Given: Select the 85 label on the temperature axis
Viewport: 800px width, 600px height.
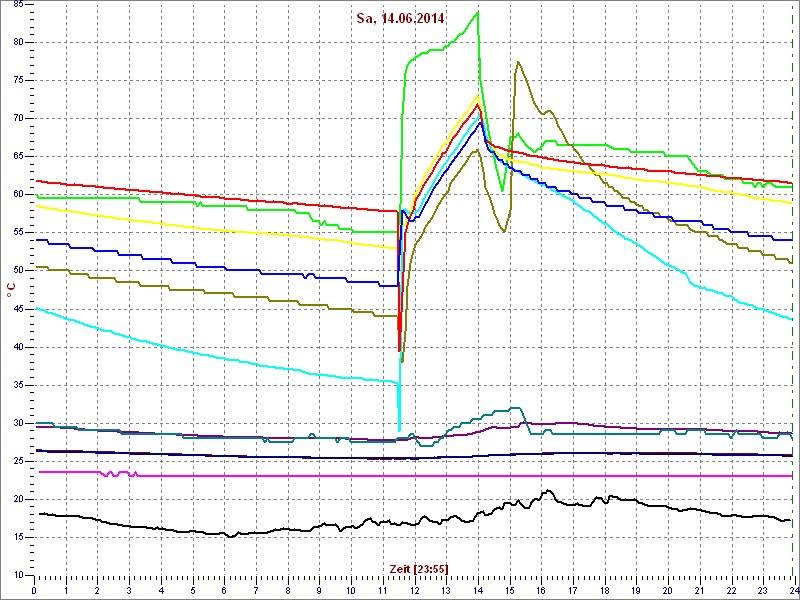Looking at the screenshot, I should pyautogui.click(x=19, y=5).
